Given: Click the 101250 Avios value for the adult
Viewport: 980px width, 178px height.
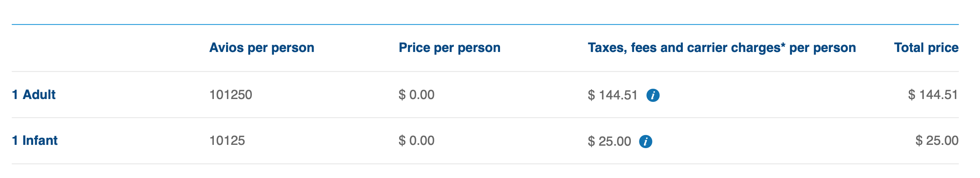Looking at the screenshot, I should pos(231,95).
